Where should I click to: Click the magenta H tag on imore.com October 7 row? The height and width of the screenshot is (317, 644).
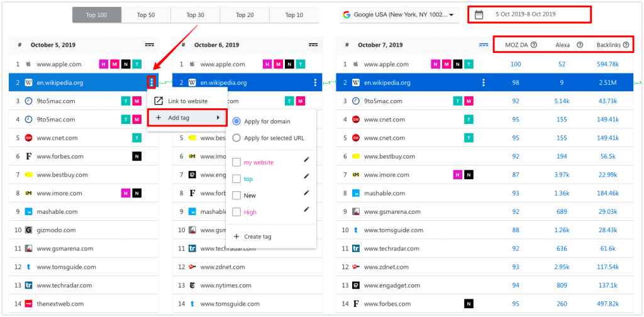457,174
